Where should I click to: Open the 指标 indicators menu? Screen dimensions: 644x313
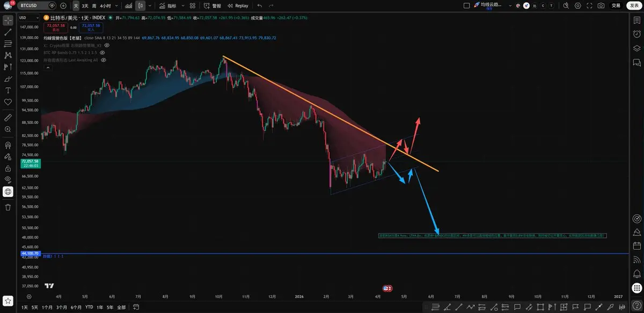(167, 5)
